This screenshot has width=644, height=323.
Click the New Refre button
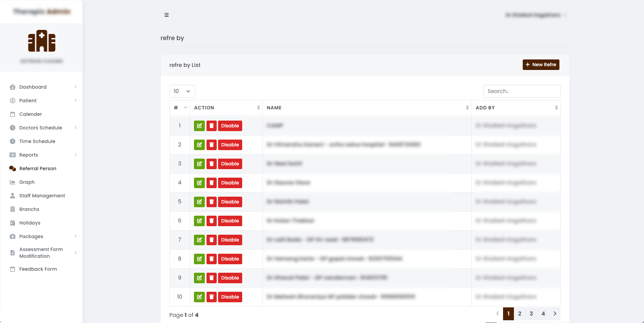click(541, 65)
